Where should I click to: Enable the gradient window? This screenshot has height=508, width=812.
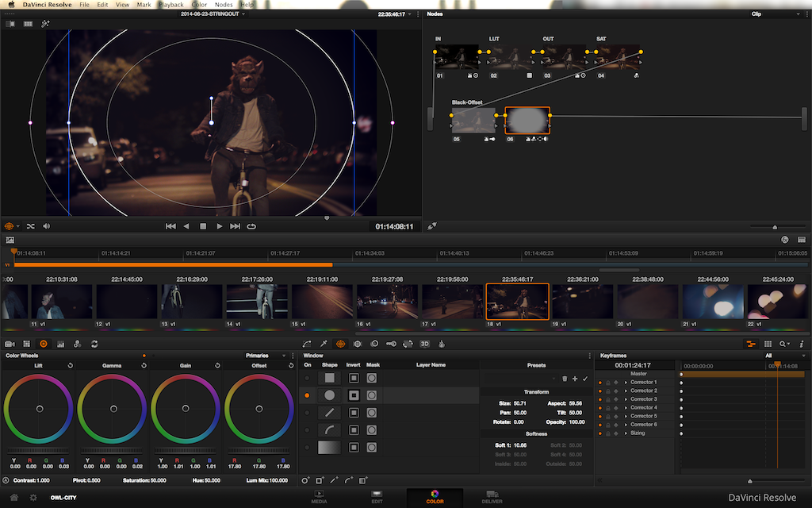click(x=307, y=448)
